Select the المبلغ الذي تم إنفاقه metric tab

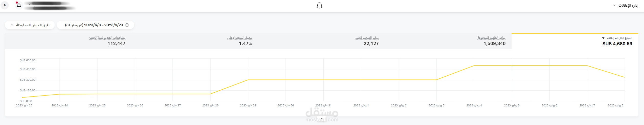pos(575,41)
